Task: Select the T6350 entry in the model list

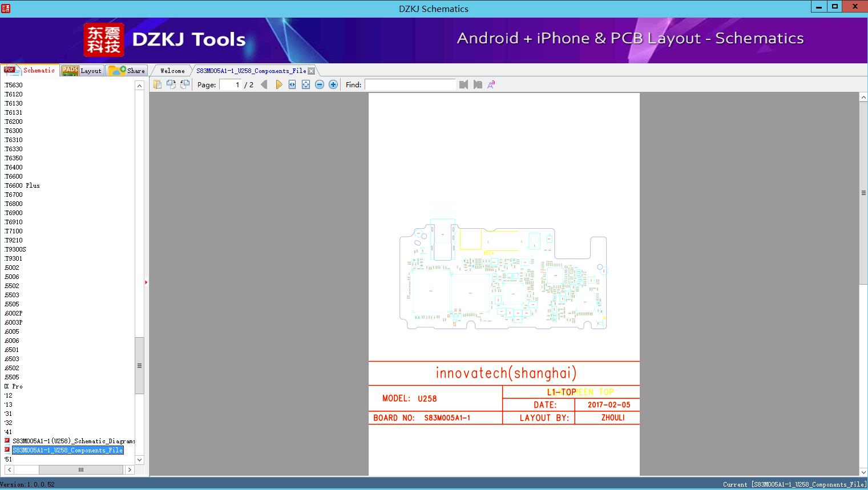Action: (14, 158)
